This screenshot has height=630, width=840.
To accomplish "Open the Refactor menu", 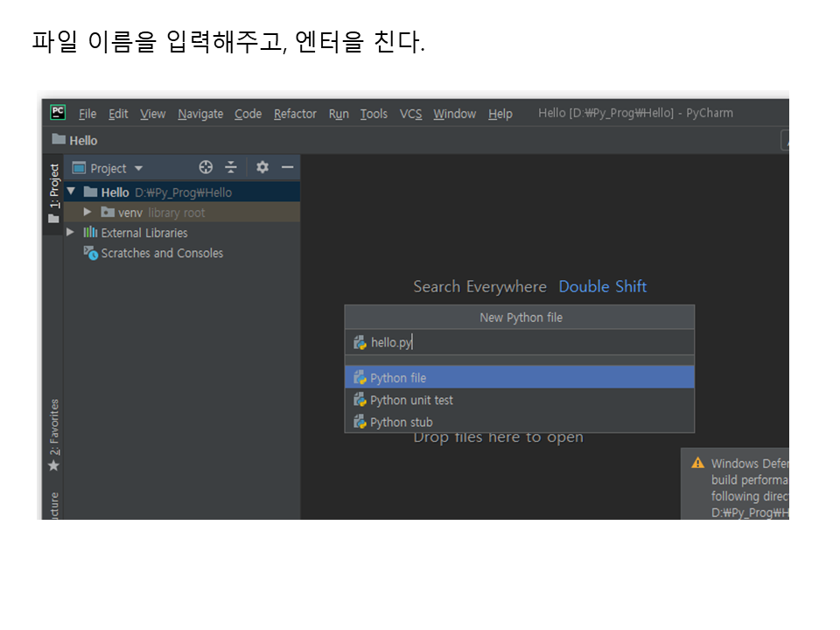I will (295, 114).
